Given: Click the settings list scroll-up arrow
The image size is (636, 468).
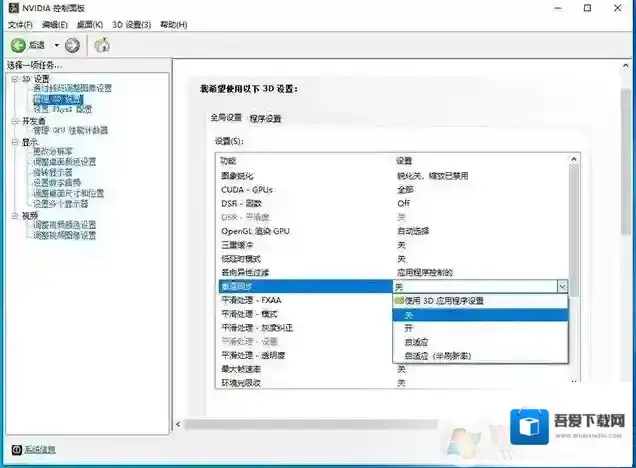Looking at the screenshot, I should pos(574,159).
